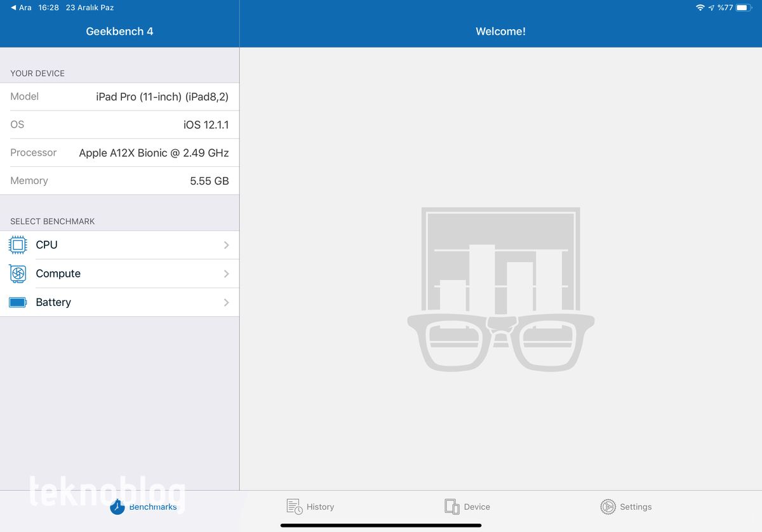Expand the Compute benchmark chevron
762x532 pixels.
click(226, 274)
